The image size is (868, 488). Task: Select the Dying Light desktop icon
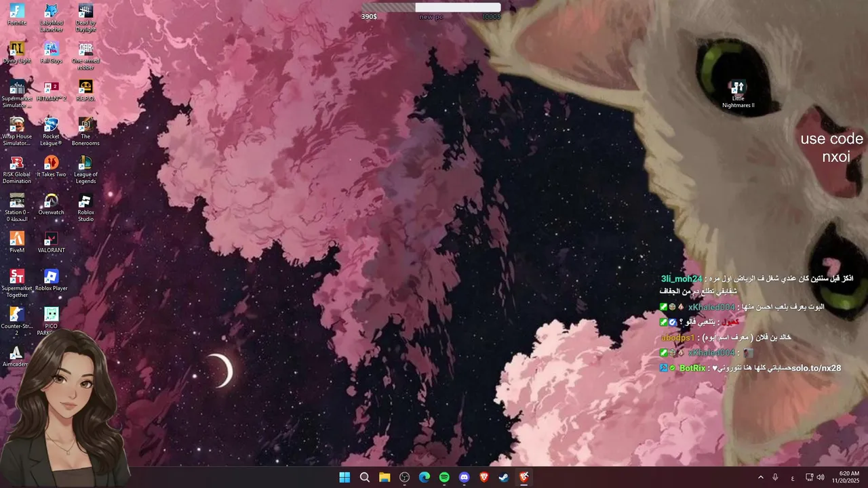point(17,53)
